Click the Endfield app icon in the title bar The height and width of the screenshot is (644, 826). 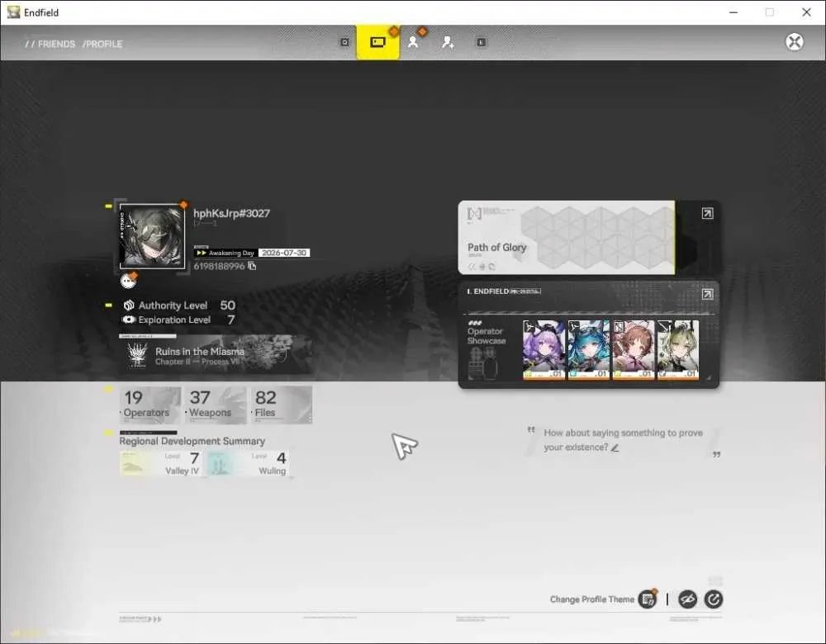13,12
